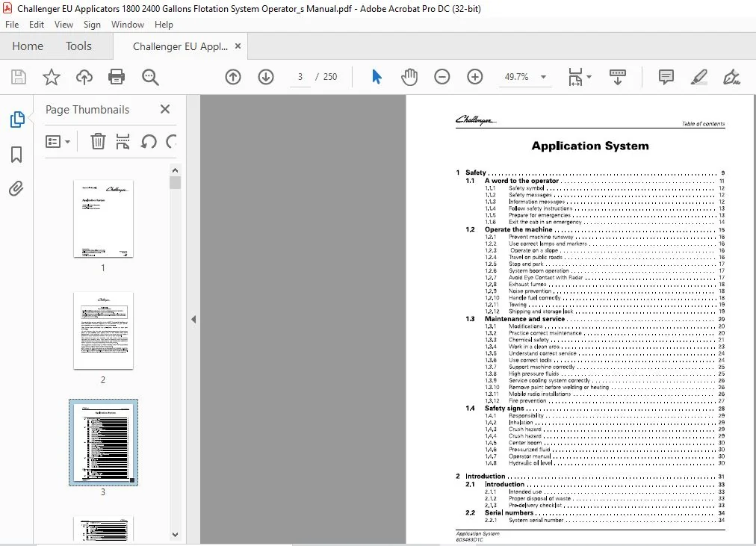756x546 pixels.
Task: Open the Acrobat application logo icon
Action: pos(7,8)
